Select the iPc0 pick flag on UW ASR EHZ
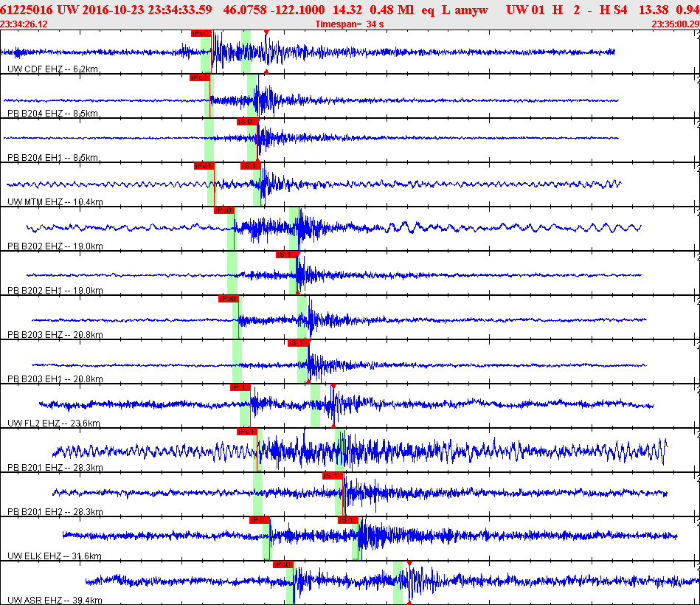The height and width of the screenshot is (605, 700). [x=283, y=564]
